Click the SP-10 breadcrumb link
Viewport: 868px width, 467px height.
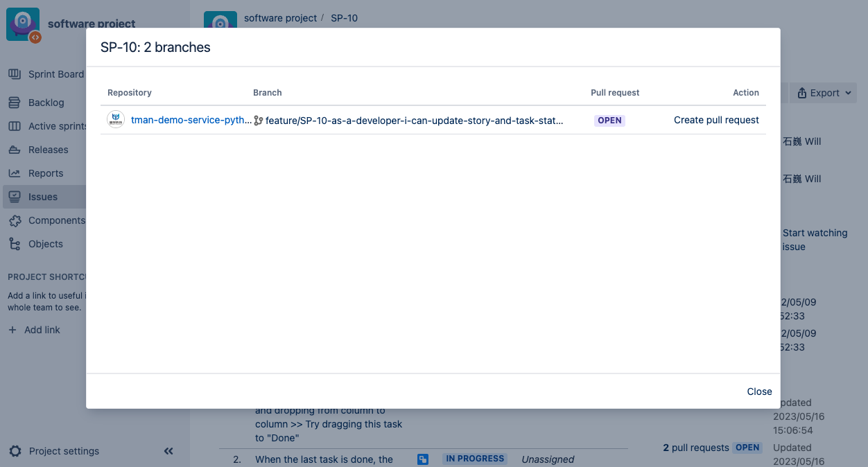344,18
